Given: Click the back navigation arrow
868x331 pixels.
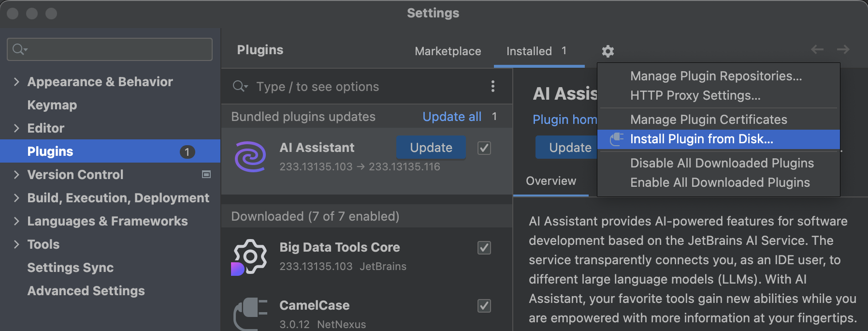Looking at the screenshot, I should (817, 49).
